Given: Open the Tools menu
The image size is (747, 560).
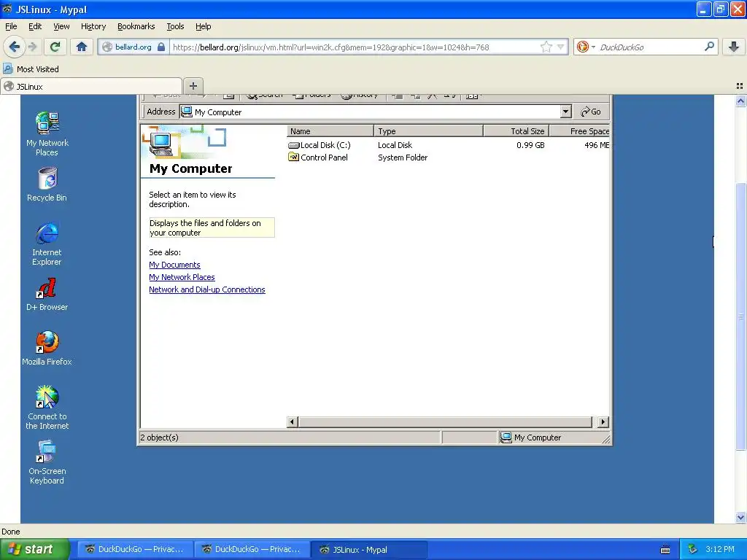Looking at the screenshot, I should pyautogui.click(x=175, y=26).
